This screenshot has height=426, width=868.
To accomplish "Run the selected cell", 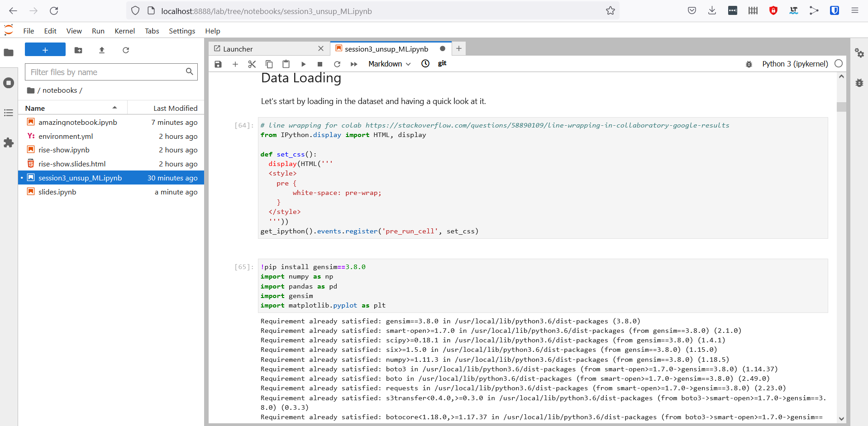I will [x=303, y=64].
